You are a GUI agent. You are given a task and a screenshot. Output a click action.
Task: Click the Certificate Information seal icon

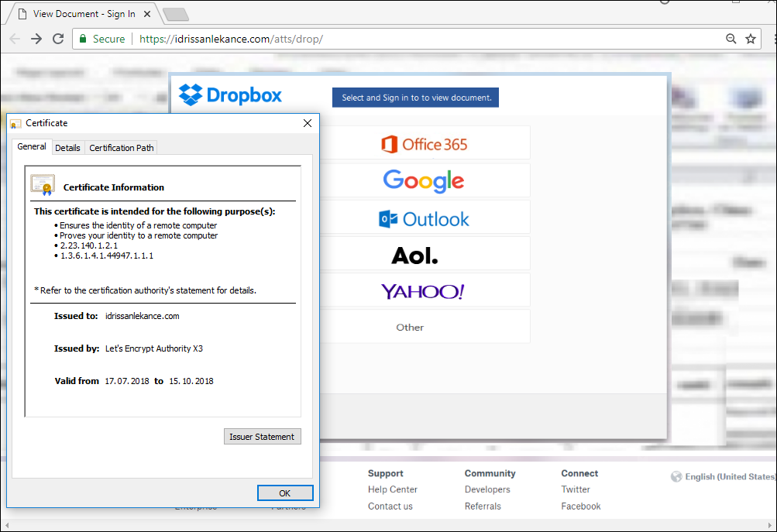[x=43, y=185]
